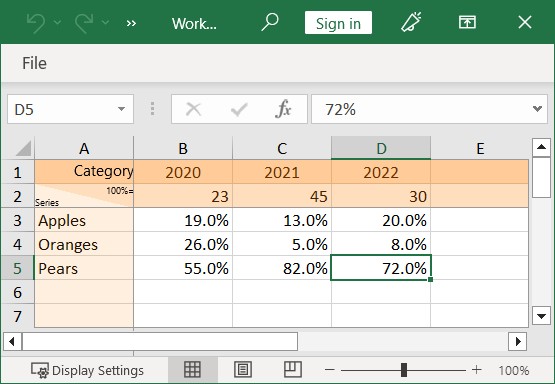Click the zoom in plus button

pyautogui.click(x=477, y=370)
